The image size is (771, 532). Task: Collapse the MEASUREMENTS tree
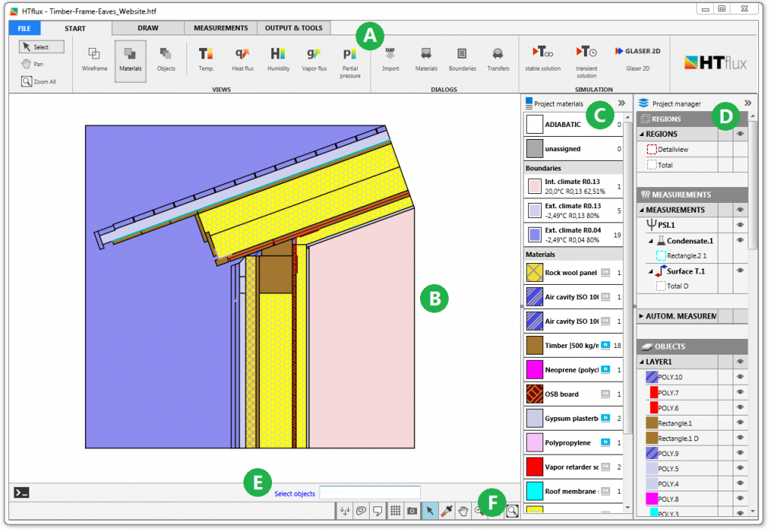(x=642, y=209)
